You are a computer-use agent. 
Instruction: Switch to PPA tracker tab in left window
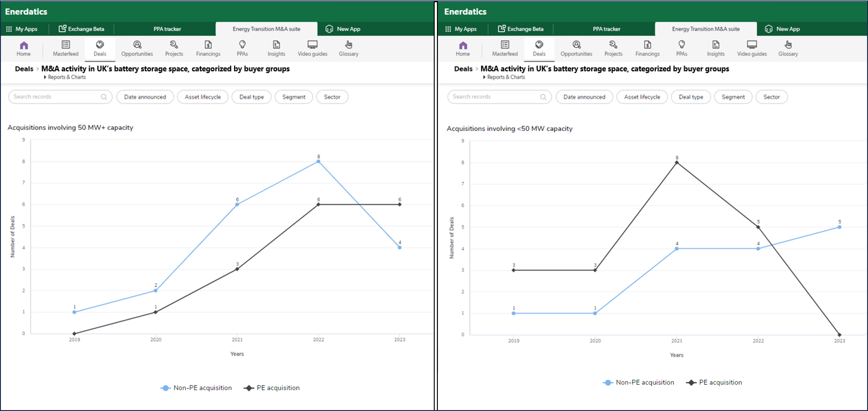pos(167,29)
